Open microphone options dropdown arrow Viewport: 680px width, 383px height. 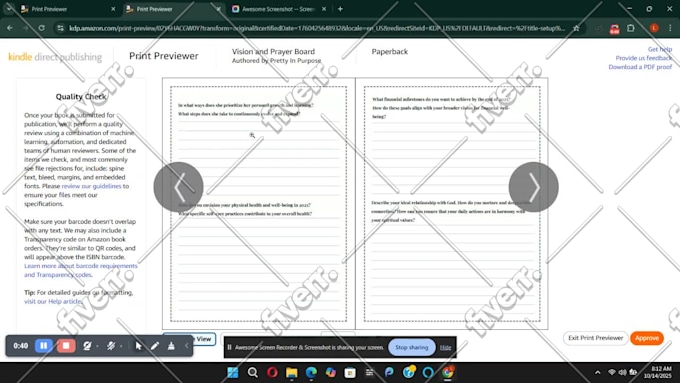[x=121, y=346]
